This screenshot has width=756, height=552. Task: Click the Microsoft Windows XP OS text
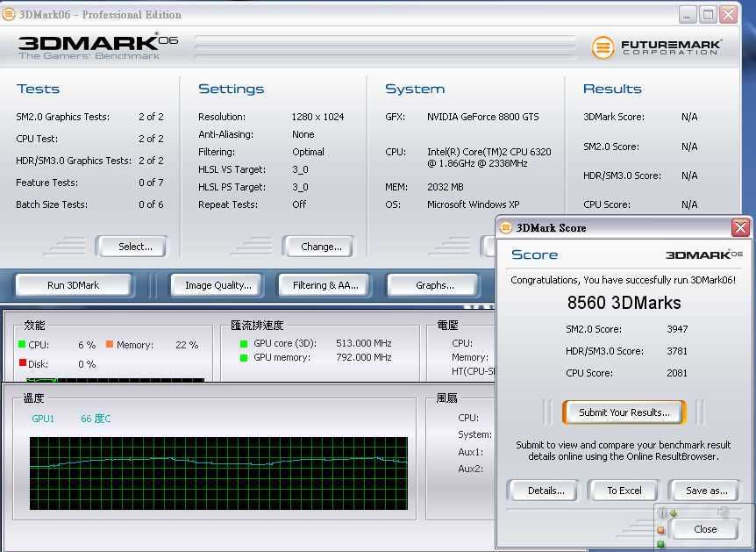[473, 204]
